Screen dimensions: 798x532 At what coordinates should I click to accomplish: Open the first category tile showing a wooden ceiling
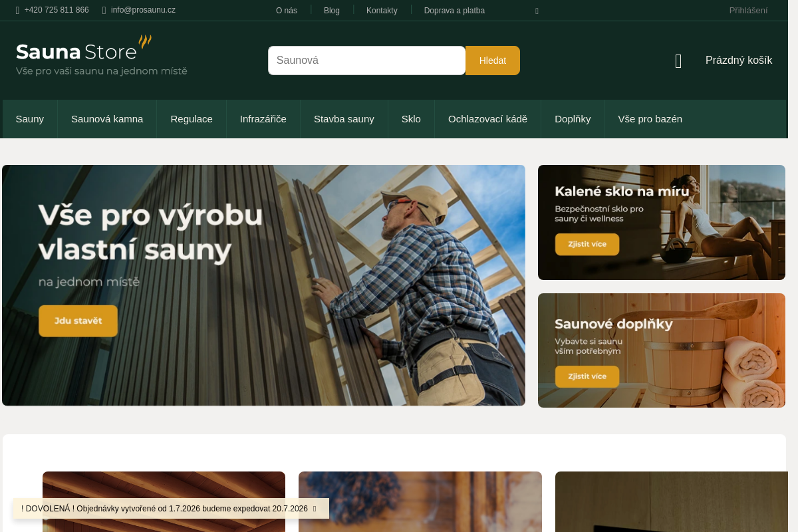click(164, 502)
